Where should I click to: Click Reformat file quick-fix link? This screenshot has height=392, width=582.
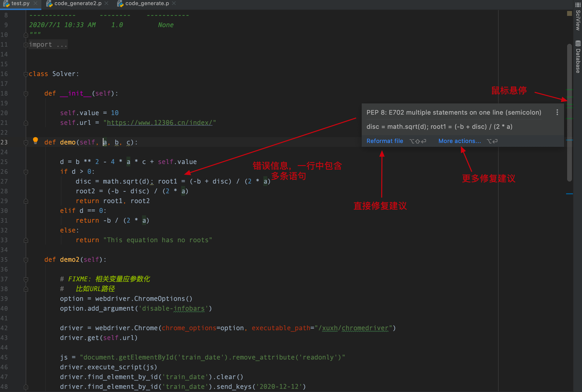coord(385,141)
